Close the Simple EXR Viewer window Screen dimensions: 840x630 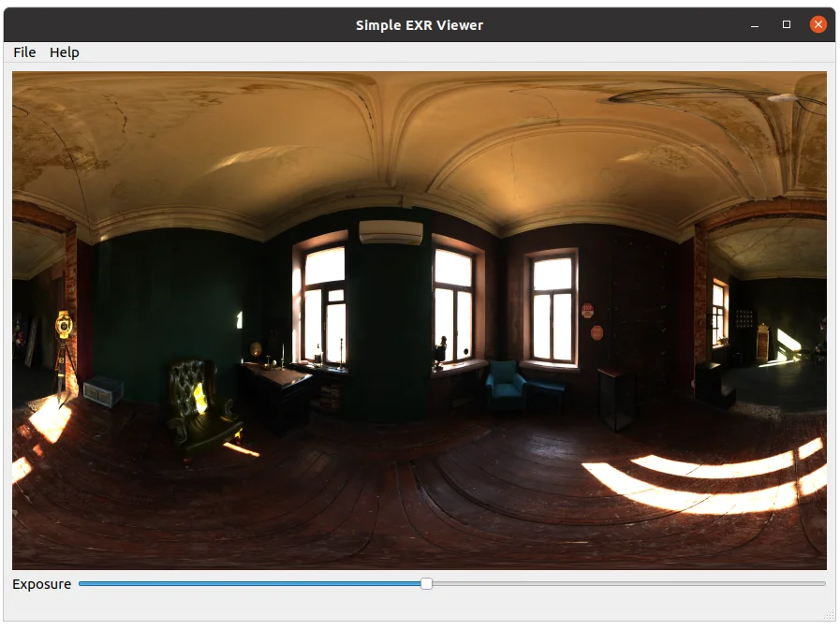818,24
